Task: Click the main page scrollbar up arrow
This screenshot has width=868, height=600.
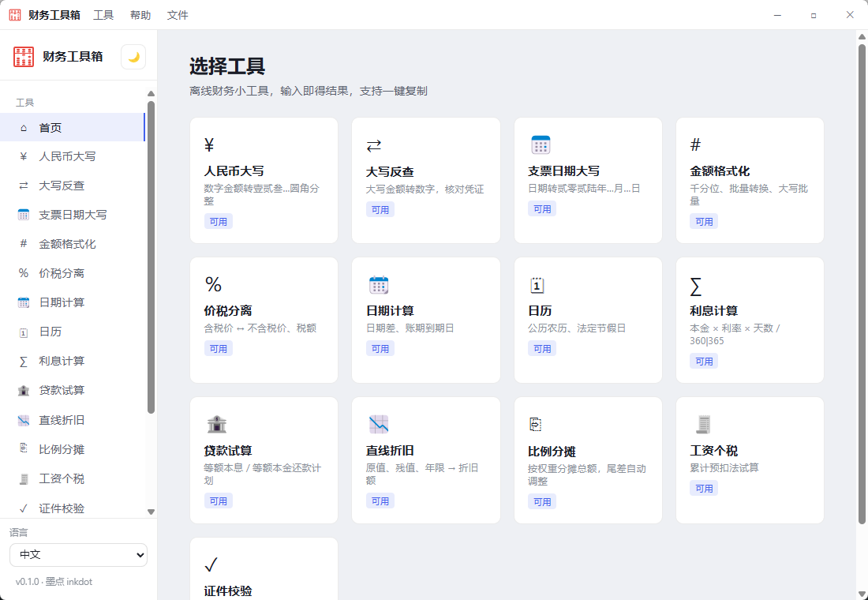Action: pos(862,37)
